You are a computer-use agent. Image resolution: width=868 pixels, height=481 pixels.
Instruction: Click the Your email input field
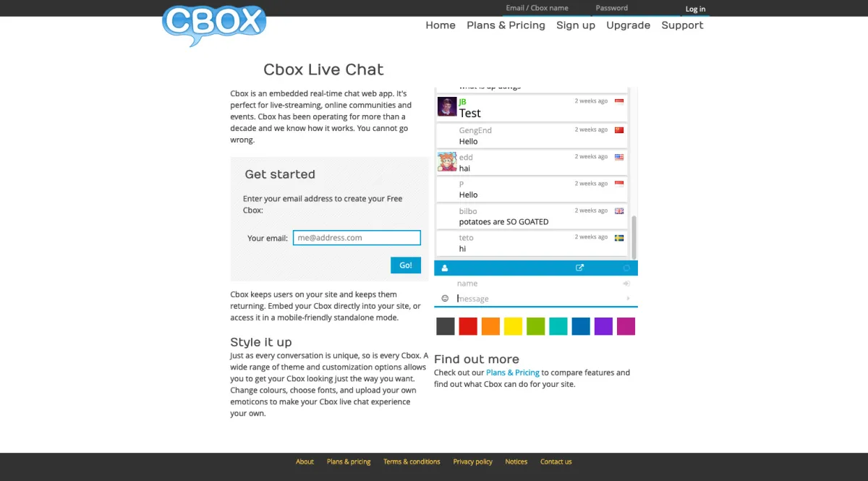point(357,238)
